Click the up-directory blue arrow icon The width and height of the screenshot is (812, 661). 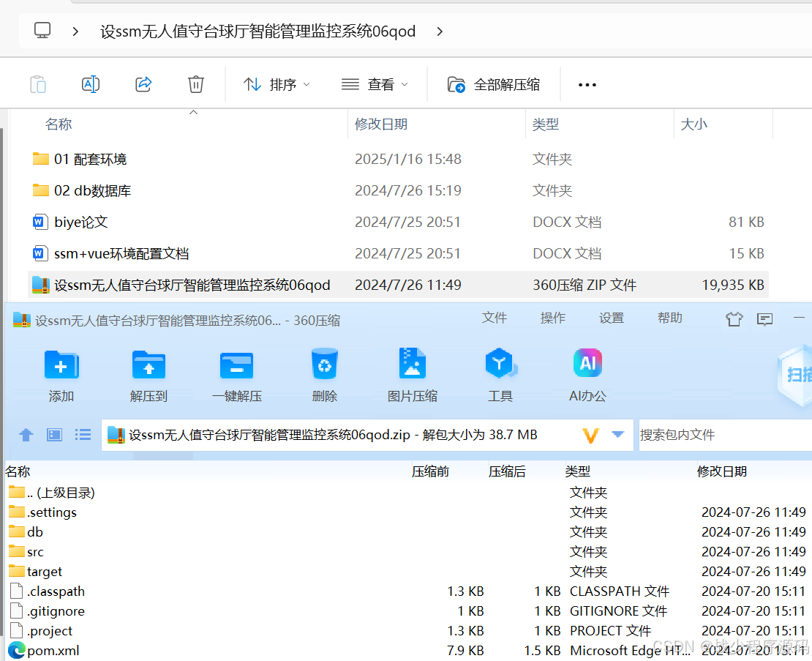(x=26, y=435)
